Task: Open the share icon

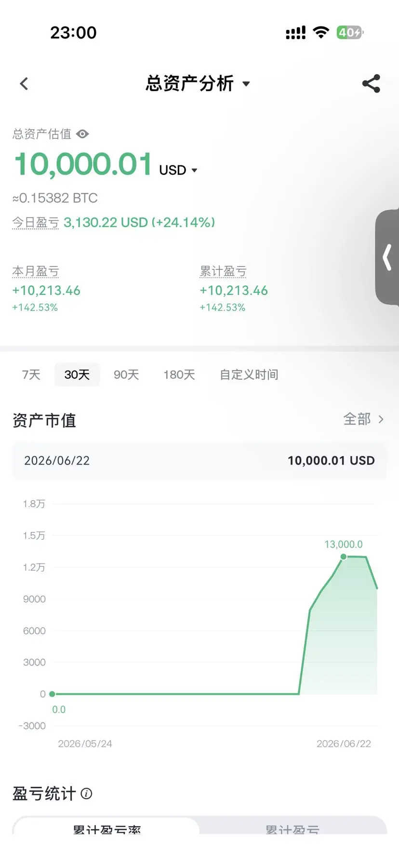Action: pos(371,83)
